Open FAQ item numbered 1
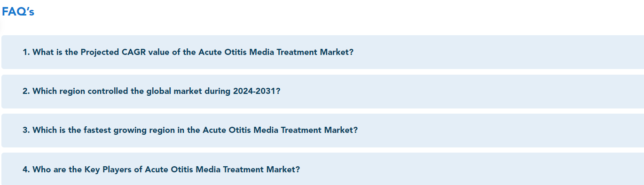 [x=322, y=52]
